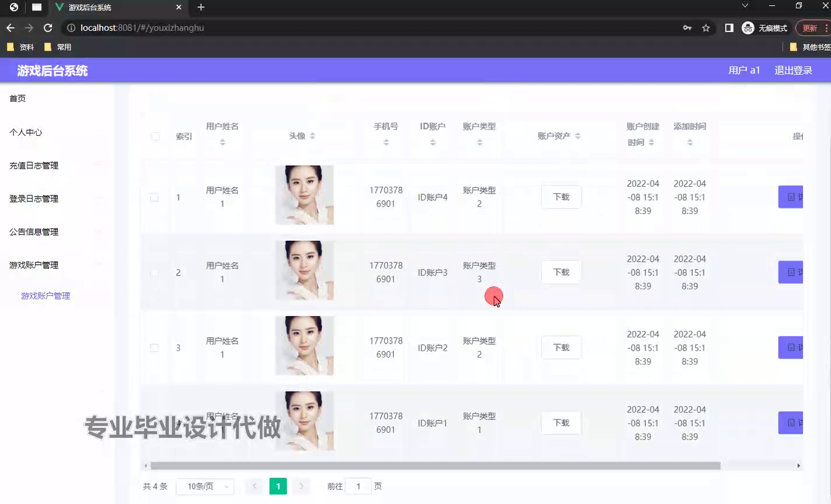The image size is (831, 504).
Task: Click the right arrow of horizontal scrollbar
Action: click(x=799, y=466)
